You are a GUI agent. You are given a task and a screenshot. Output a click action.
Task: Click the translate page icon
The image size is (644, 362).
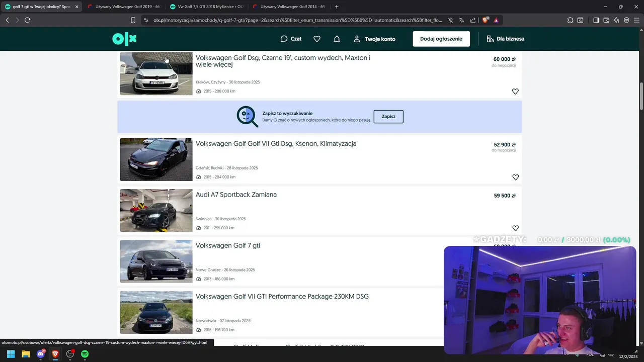coord(461,20)
